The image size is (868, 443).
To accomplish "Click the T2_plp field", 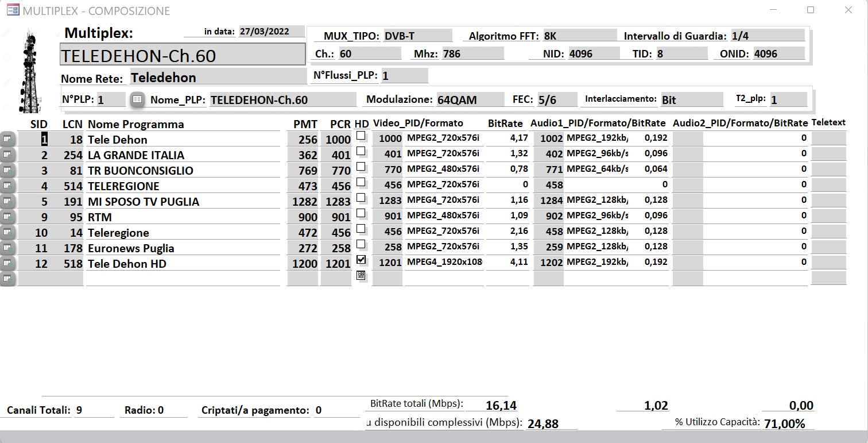I will click(x=788, y=99).
